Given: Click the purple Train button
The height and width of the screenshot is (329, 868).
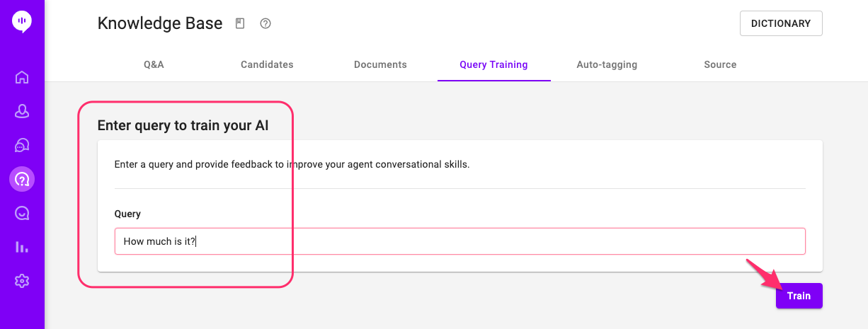Looking at the screenshot, I should point(799,296).
